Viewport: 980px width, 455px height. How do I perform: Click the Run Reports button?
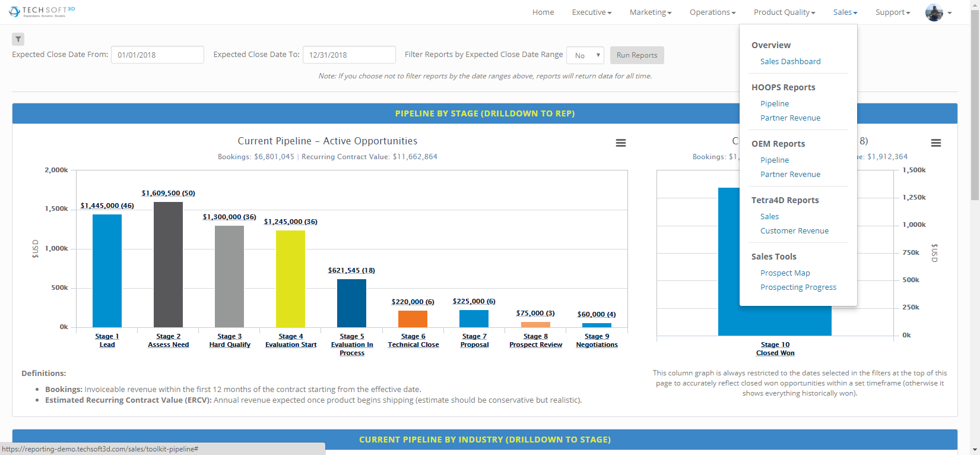[637, 55]
